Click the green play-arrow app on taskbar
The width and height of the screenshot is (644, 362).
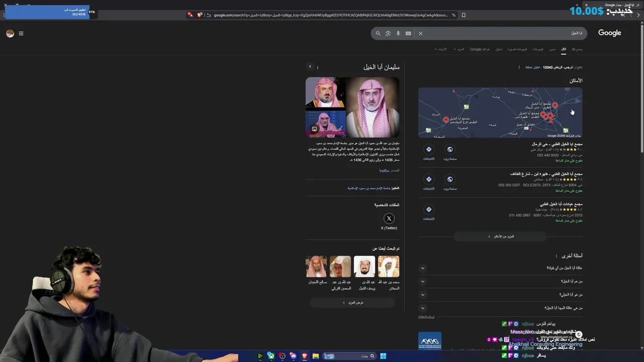click(260, 356)
